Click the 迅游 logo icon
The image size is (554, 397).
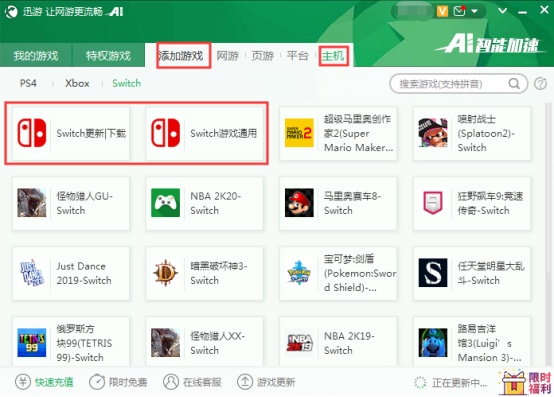pos(11,11)
